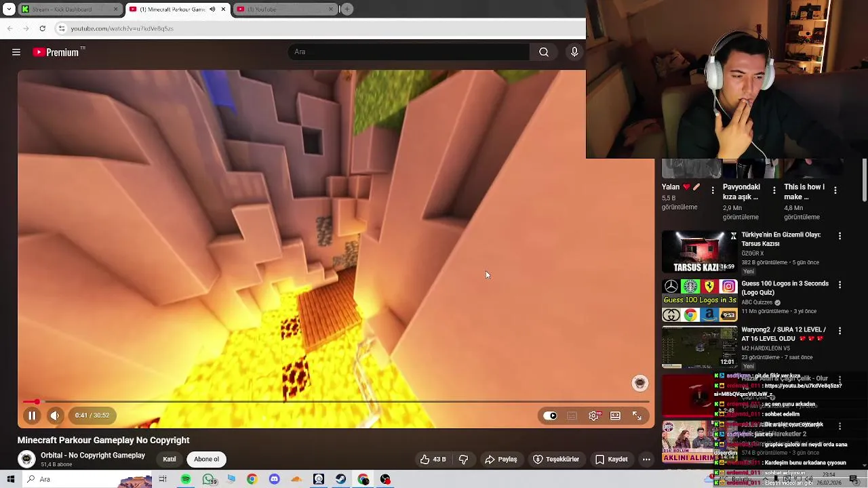Switch to theater mode icon
This screenshot has width=868, height=488.
pos(615,415)
